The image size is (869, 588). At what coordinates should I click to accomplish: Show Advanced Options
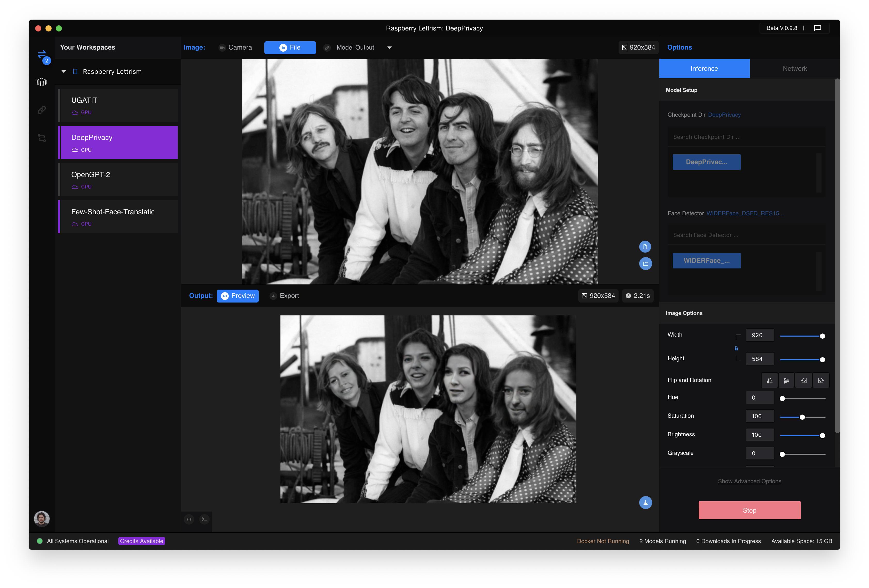749,481
